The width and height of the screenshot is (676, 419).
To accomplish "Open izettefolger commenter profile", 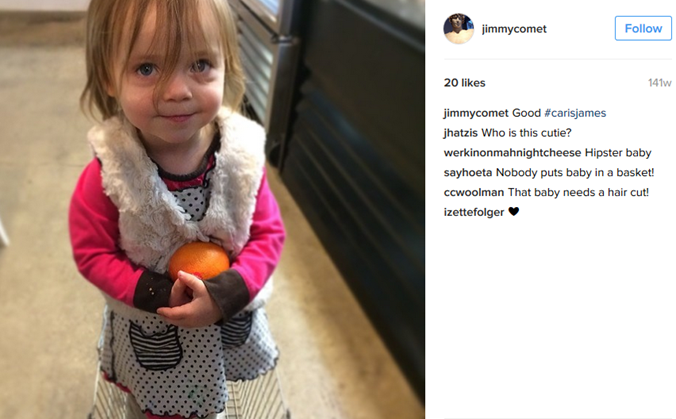I will pos(474,212).
